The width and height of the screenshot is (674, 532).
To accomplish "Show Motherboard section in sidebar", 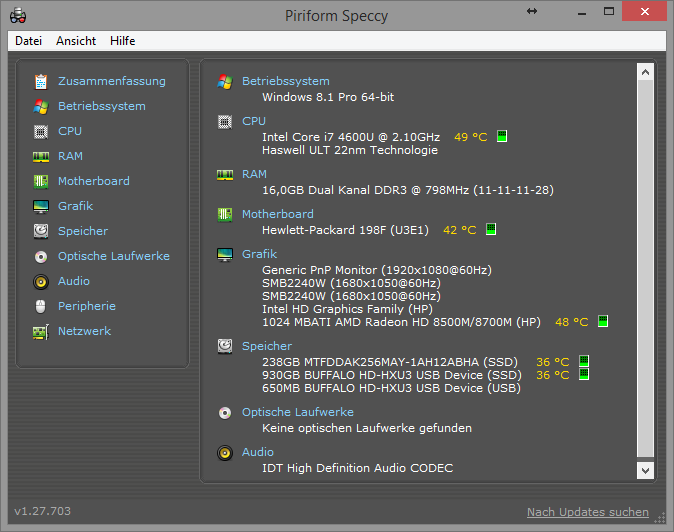I will 94,181.
